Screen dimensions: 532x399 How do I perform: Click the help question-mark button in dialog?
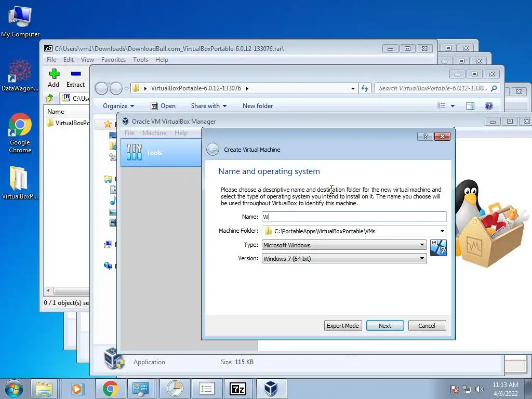click(425, 137)
